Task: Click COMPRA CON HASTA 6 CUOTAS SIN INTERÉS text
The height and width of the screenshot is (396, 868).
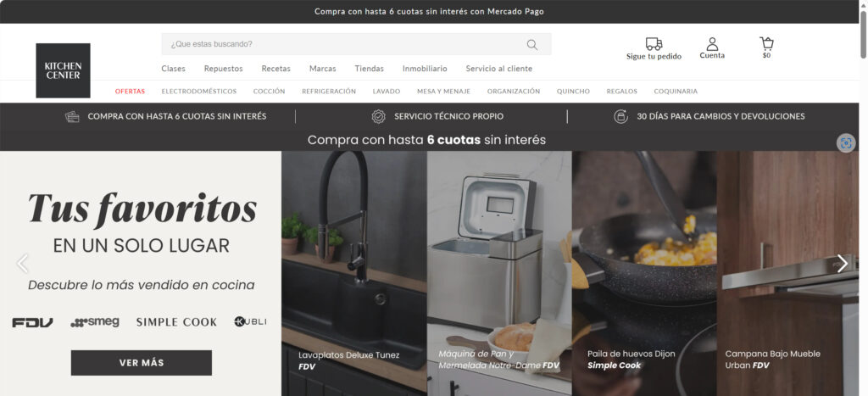Action: click(177, 117)
